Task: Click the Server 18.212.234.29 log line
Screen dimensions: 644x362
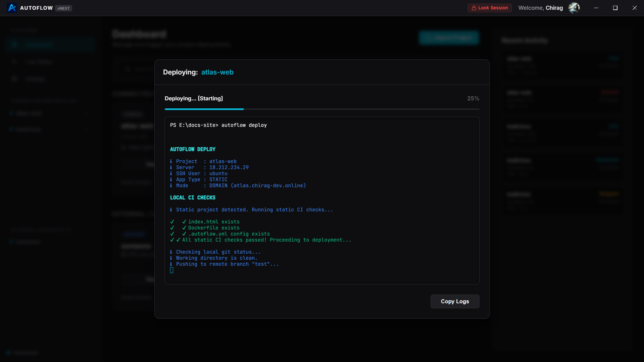Action: [209, 167]
